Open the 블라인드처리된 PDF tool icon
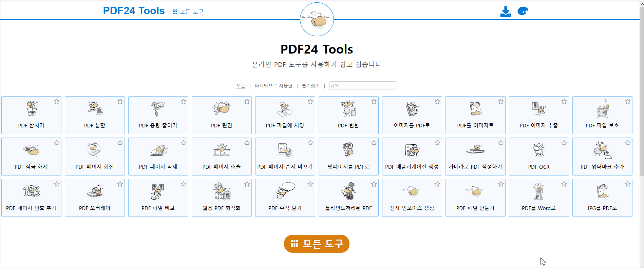 [348, 191]
